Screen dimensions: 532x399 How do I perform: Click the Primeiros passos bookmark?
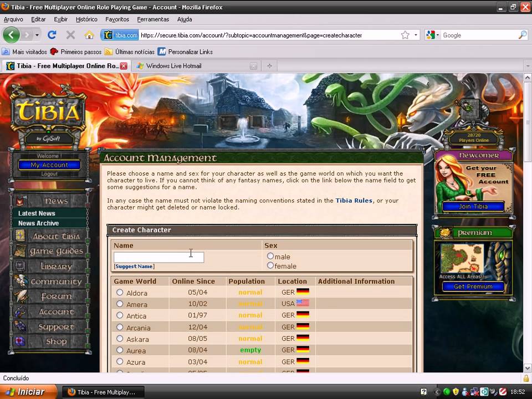pyautogui.click(x=76, y=52)
